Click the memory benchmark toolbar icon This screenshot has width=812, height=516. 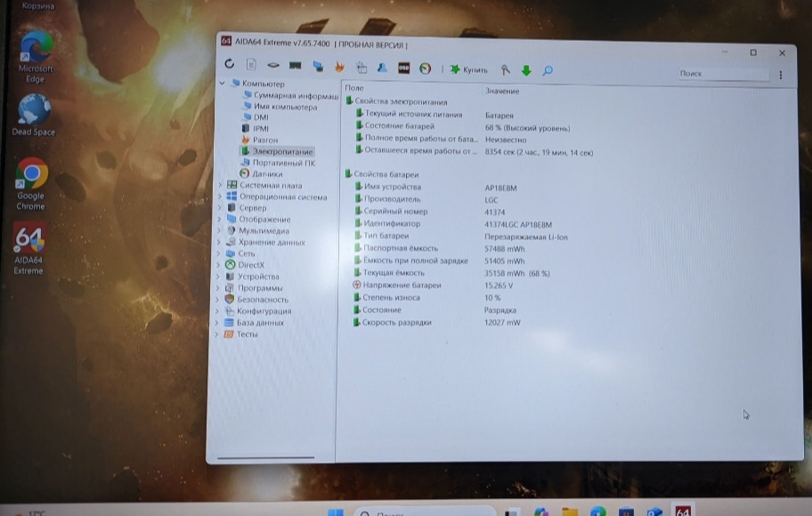point(296,65)
